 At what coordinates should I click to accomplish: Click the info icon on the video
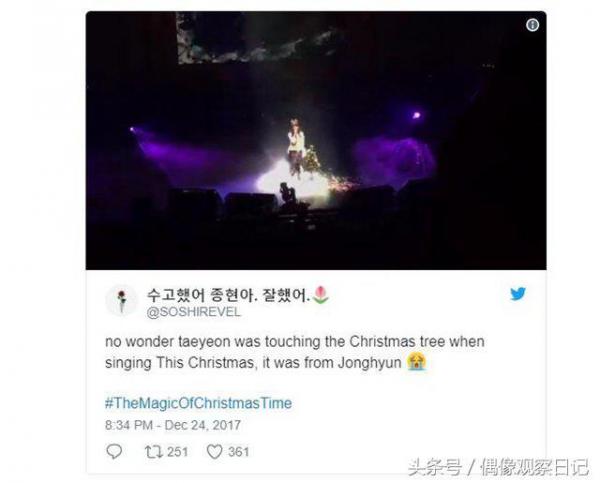point(532,25)
